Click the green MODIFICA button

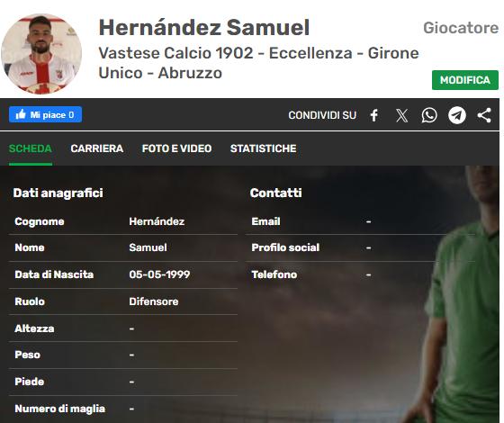(464, 80)
